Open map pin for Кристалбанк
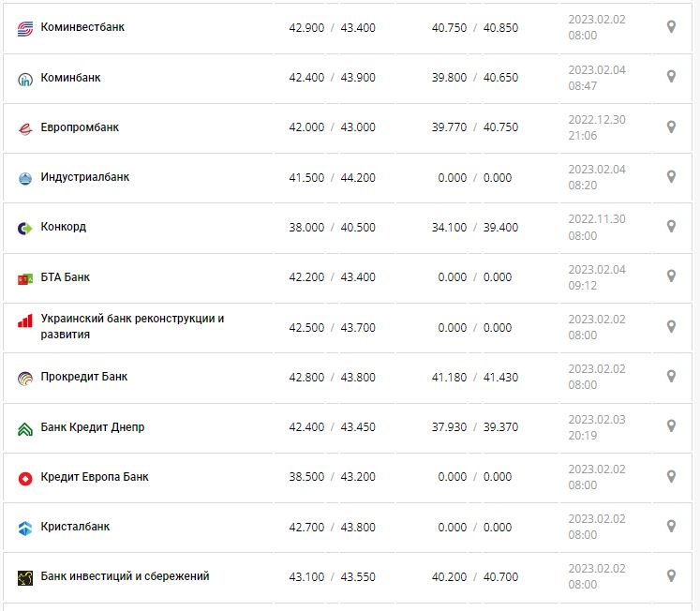The height and width of the screenshot is (611, 700). pos(671,526)
